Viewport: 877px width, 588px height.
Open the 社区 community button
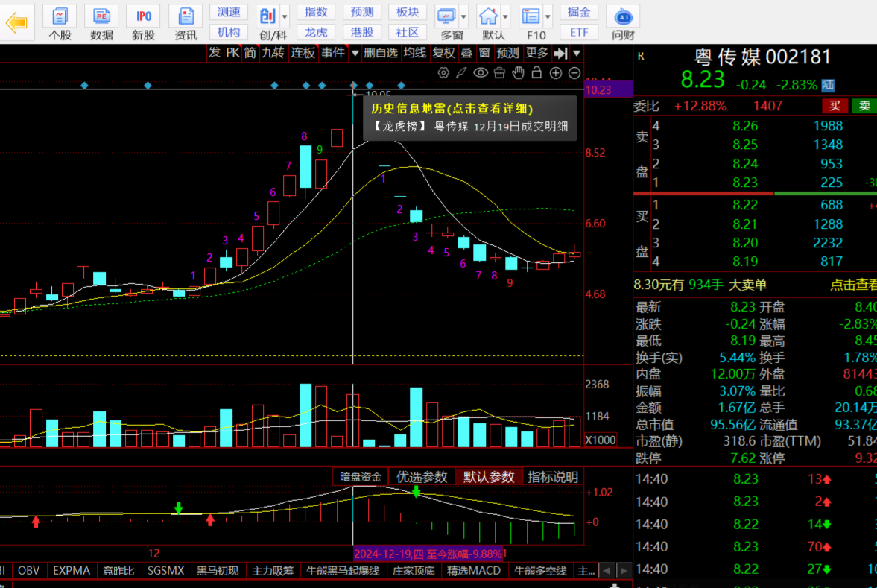[x=407, y=33]
